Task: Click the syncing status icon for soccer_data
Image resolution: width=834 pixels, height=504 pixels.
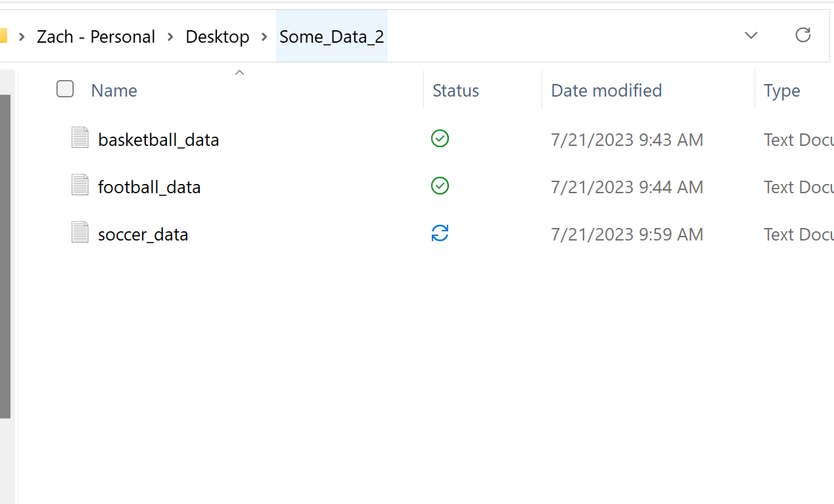Action: tap(440, 233)
